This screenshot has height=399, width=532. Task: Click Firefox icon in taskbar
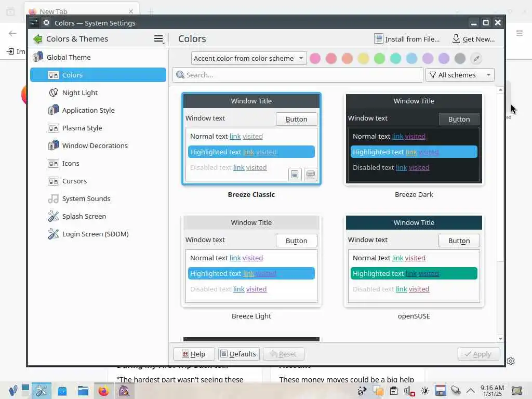coord(103,391)
